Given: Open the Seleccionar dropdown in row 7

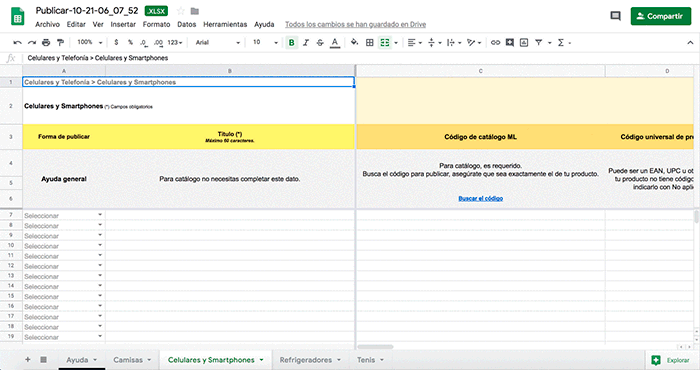Looking at the screenshot, I should [x=100, y=215].
